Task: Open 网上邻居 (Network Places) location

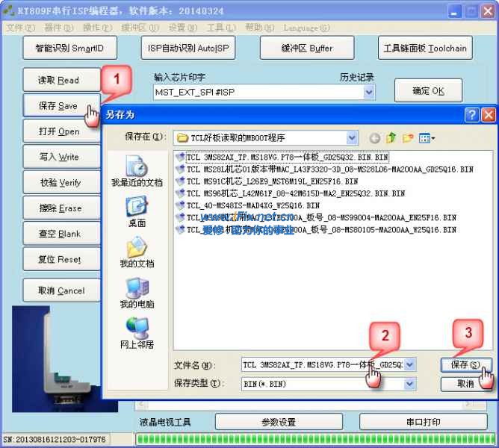Action: pyautogui.click(x=137, y=333)
